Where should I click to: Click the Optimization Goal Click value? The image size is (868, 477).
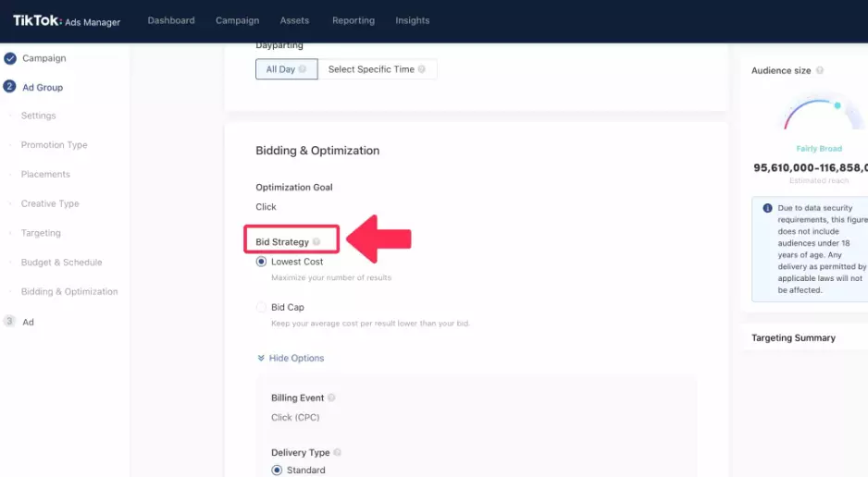266,207
